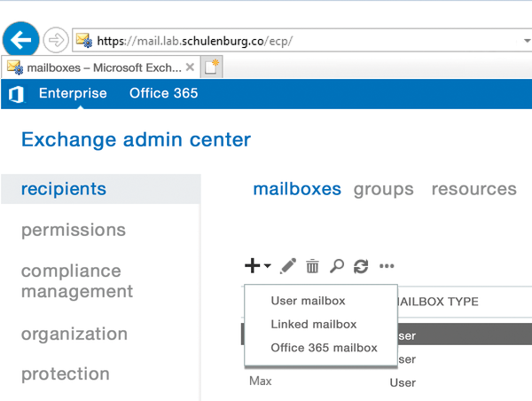Screen dimensions: 532x401
Task: Open the mailboxes tab
Action: tap(297, 189)
